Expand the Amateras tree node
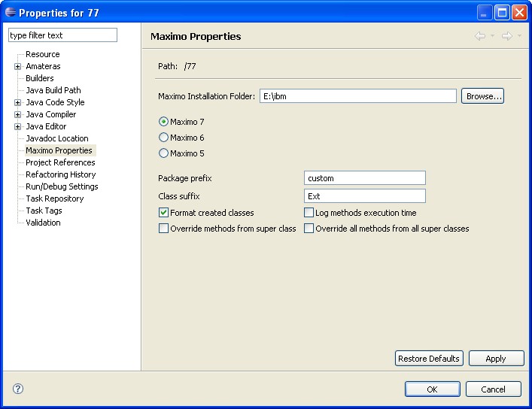 point(17,66)
